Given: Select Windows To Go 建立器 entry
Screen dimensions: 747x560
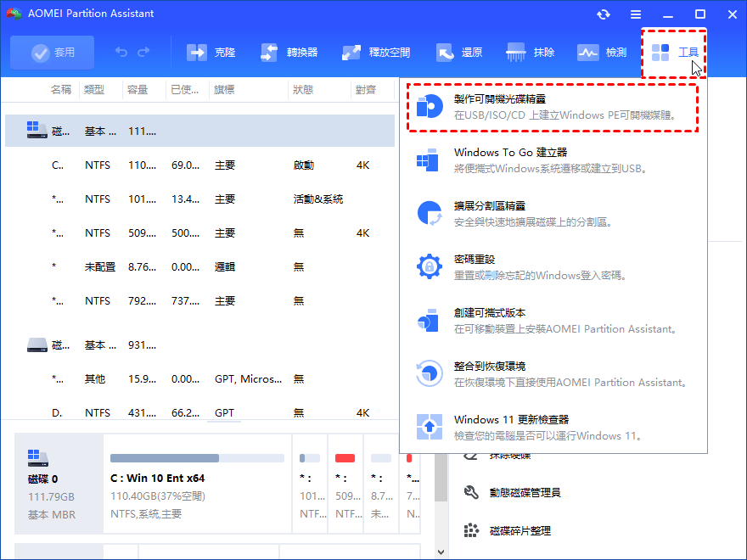Looking at the screenshot, I should pyautogui.click(x=553, y=160).
